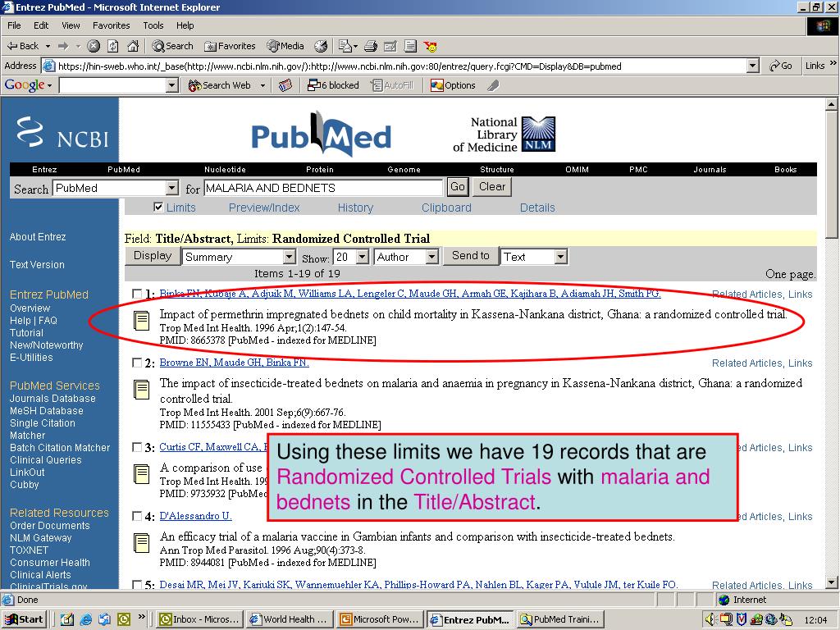840x630 pixels.
Task: Expand the Address bar dropdown arrow
Action: (x=753, y=66)
